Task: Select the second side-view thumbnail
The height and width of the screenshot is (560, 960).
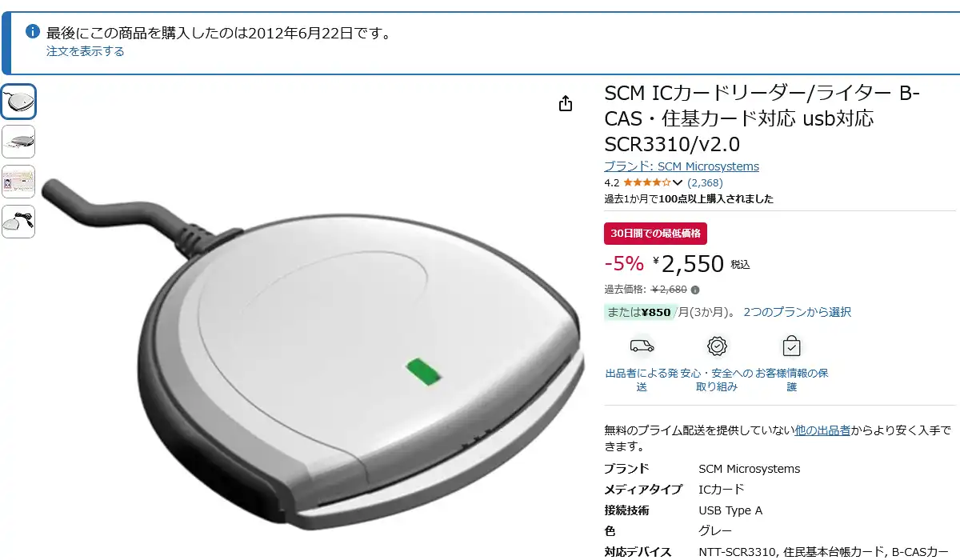Action: [18, 142]
